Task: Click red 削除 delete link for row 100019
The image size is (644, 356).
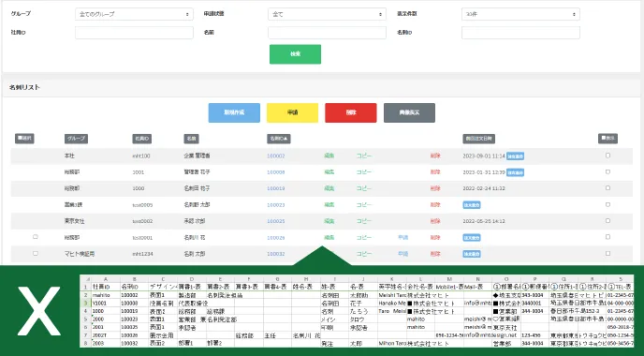Action: (x=435, y=188)
